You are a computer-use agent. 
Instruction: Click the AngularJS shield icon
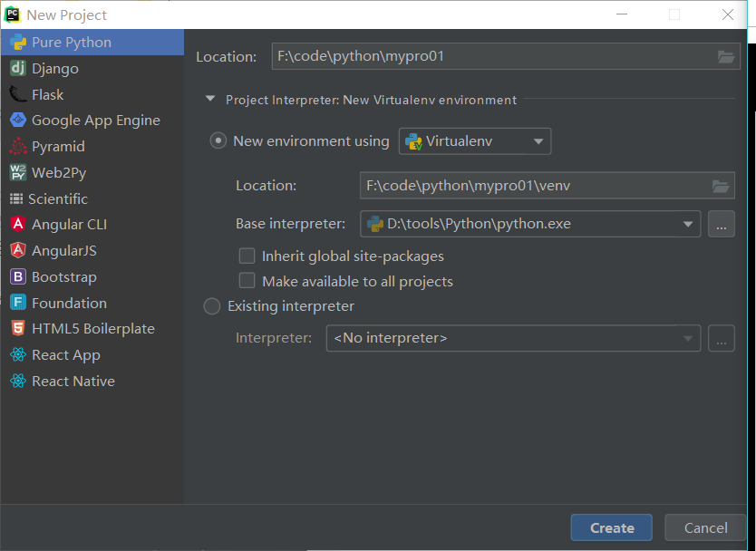(18, 250)
